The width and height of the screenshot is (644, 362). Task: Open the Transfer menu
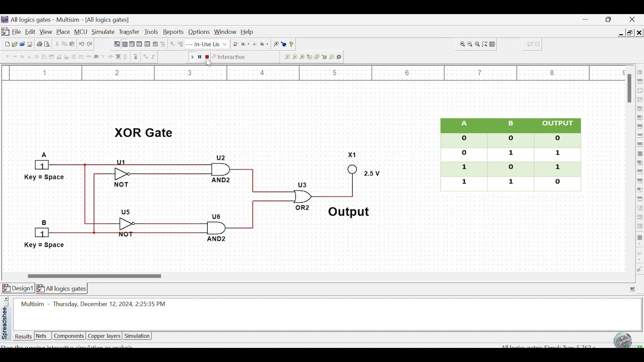point(129,32)
